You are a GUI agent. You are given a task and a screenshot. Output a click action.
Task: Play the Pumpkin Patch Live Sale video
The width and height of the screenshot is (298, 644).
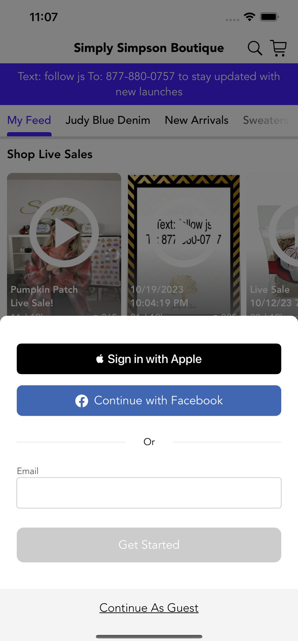(x=64, y=232)
